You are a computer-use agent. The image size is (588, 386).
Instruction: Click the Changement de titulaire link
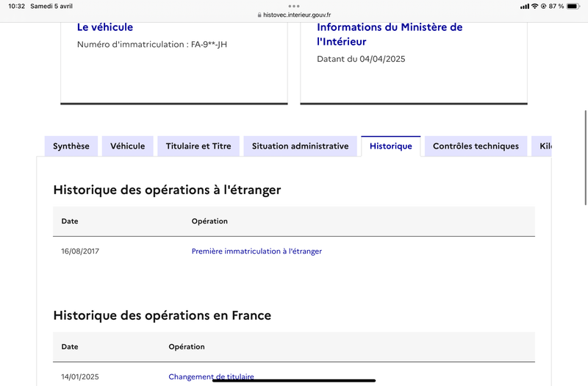point(211,376)
